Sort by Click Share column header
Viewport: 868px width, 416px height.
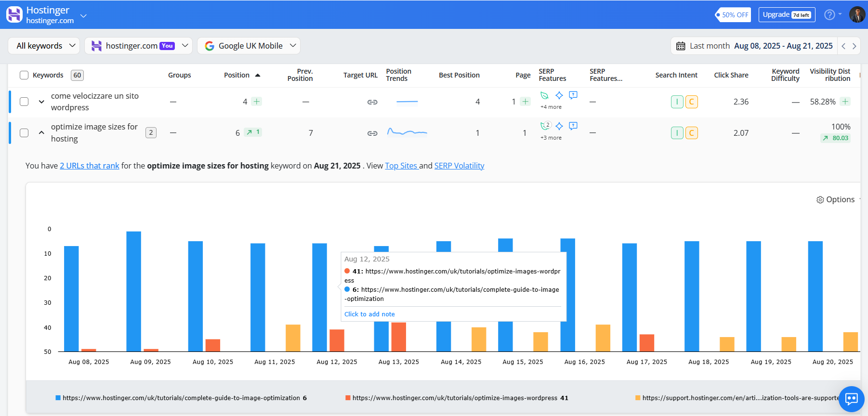pyautogui.click(x=731, y=75)
